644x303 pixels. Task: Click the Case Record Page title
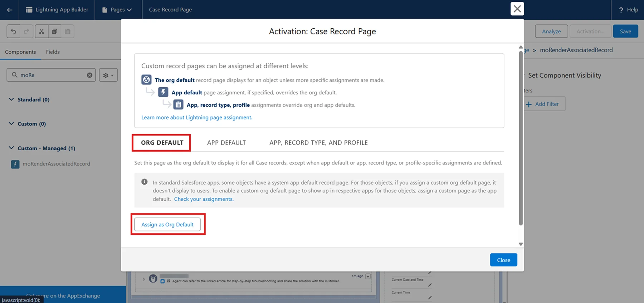pyautogui.click(x=170, y=10)
